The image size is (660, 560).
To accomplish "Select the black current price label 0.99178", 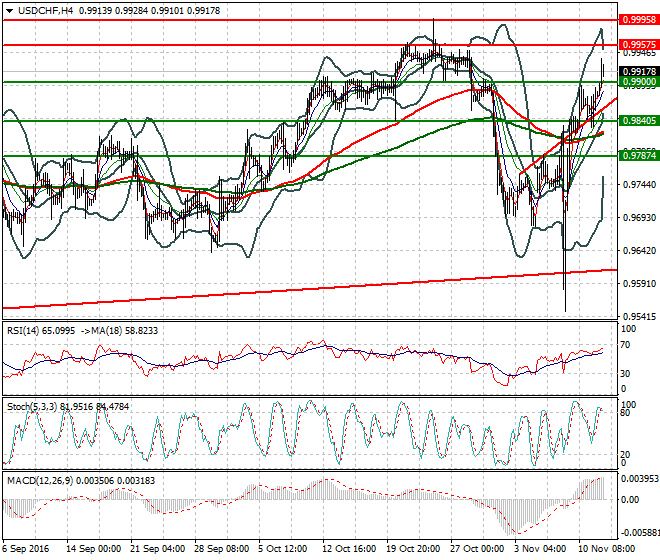I will pyautogui.click(x=639, y=72).
